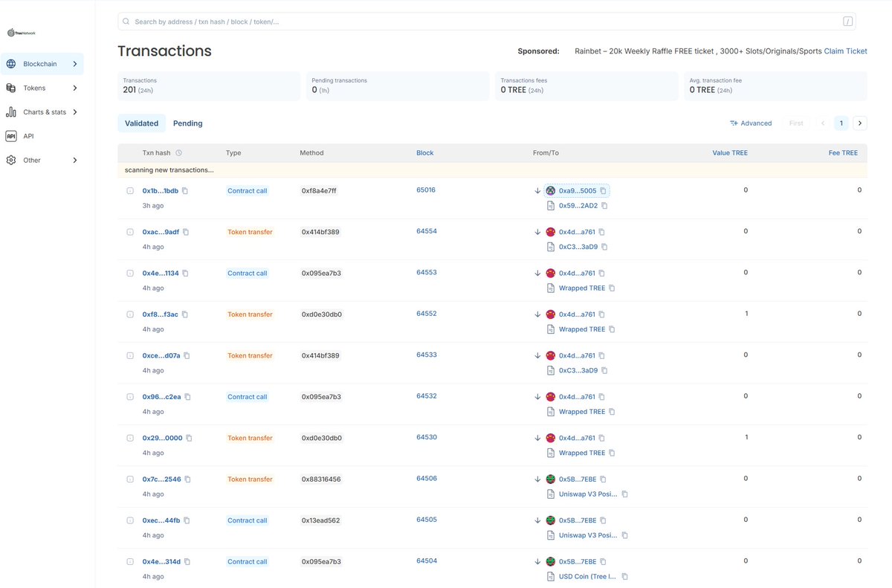Expand the Other chevron arrow

pos(75,160)
